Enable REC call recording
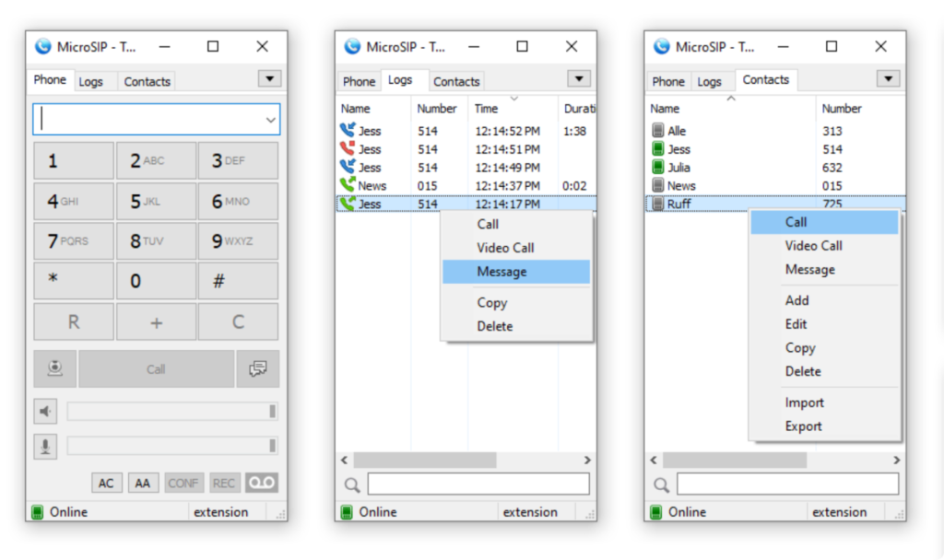 (x=223, y=482)
